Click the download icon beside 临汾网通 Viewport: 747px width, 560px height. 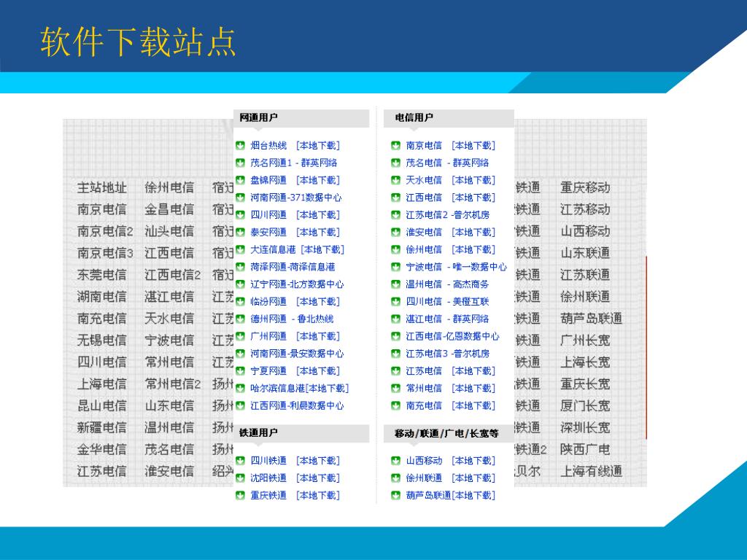241,302
